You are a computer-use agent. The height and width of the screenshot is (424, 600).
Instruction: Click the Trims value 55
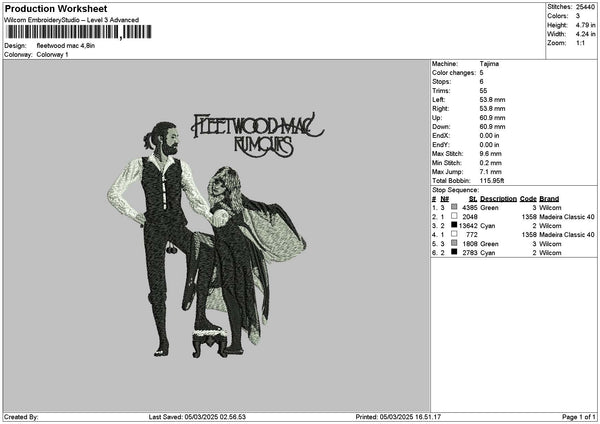[x=483, y=91]
